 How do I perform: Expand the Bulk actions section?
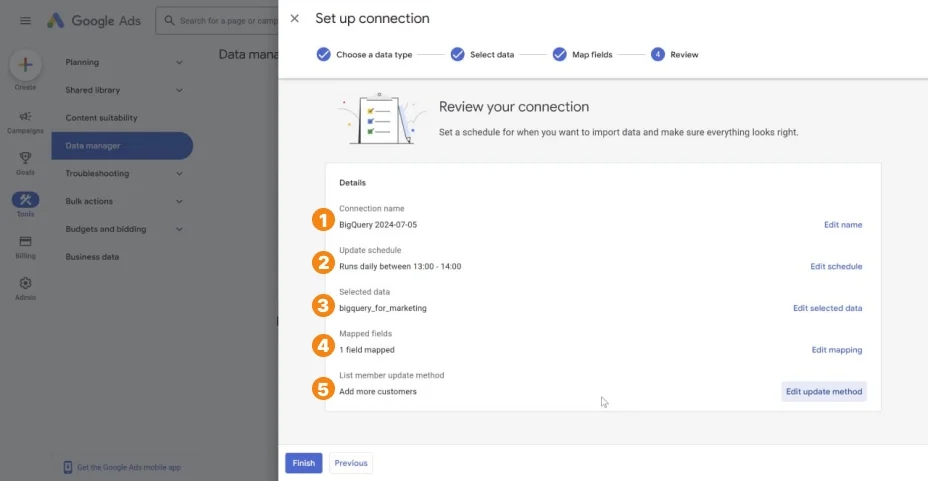pyautogui.click(x=179, y=201)
